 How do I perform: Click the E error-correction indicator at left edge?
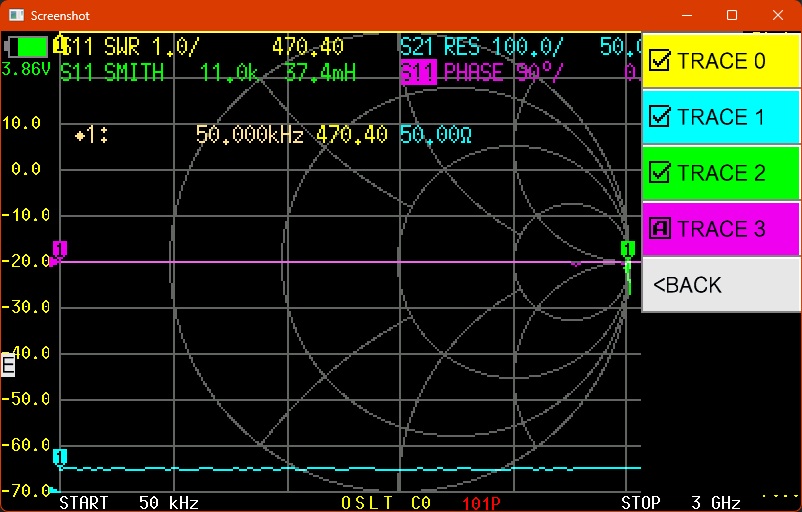coord(8,365)
